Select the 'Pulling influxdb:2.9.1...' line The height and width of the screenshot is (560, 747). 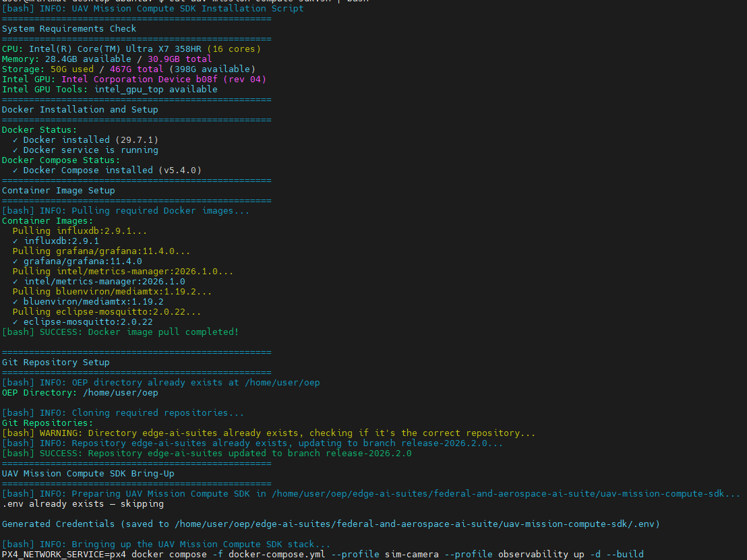coord(80,231)
